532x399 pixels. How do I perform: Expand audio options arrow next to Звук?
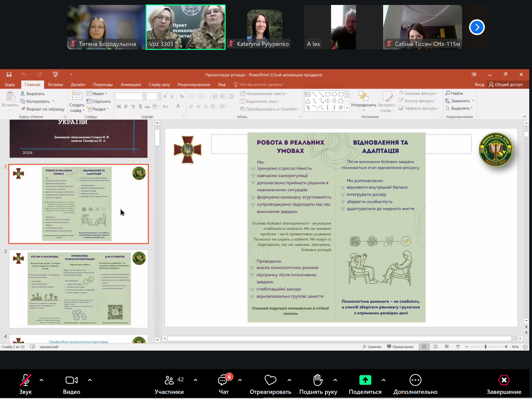click(x=41, y=380)
